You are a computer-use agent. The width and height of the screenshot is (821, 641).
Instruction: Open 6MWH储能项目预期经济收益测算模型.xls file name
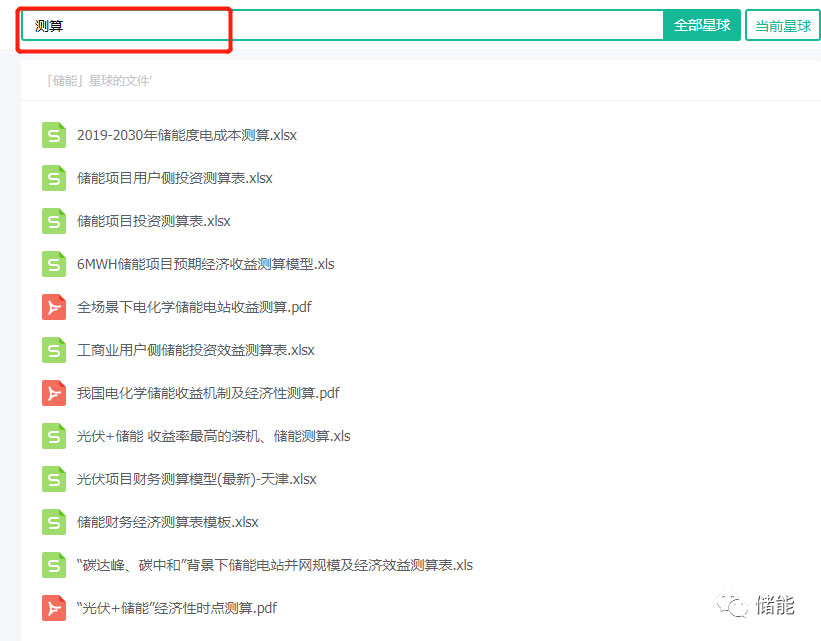point(205,264)
